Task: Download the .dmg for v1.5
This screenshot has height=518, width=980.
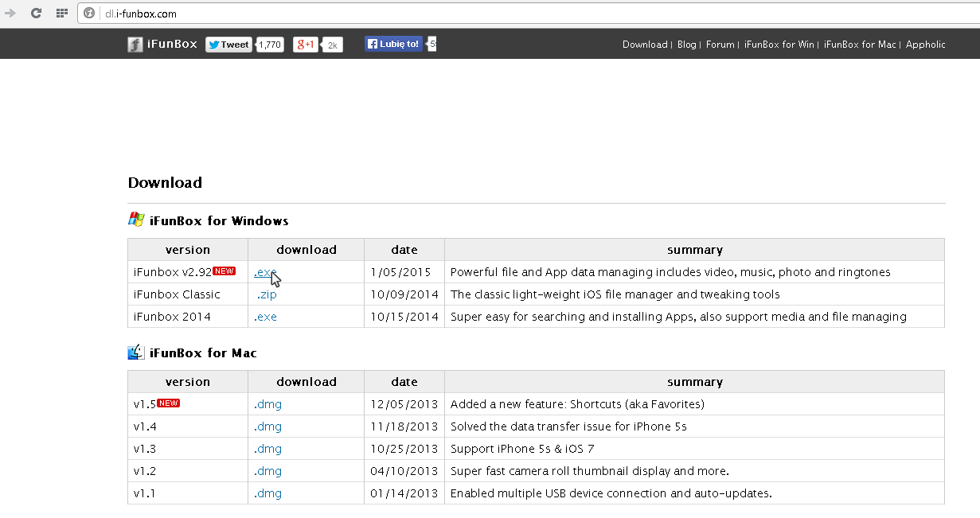Action: 267,404
